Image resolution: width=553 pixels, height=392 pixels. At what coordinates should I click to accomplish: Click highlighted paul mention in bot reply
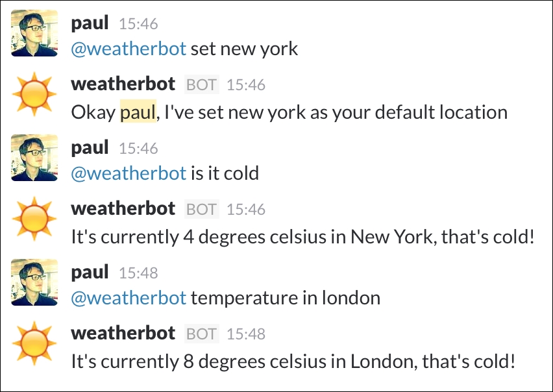(138, 112)
